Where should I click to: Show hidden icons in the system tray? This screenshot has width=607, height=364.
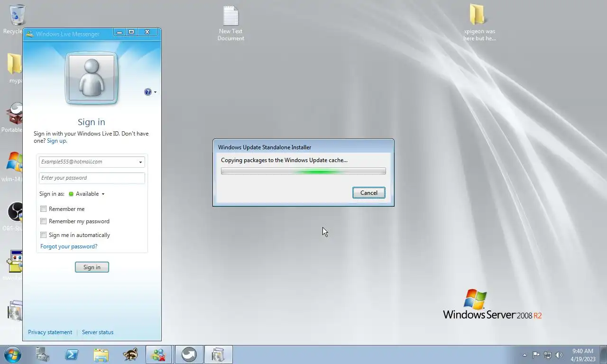coord(524,355)
